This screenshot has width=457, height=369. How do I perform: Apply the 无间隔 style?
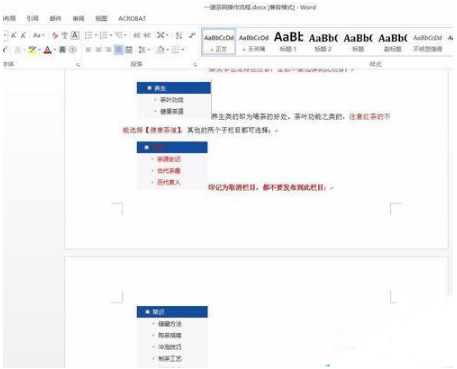coord(254,42)
